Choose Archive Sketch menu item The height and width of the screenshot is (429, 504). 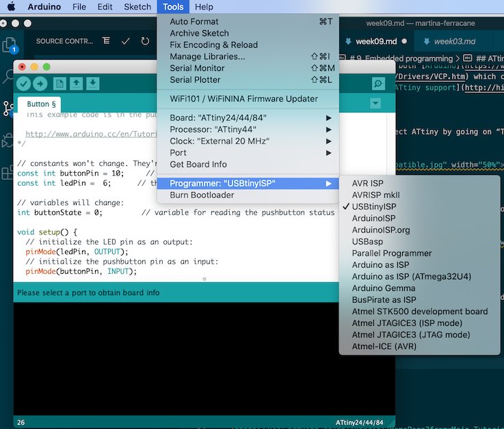248,33
